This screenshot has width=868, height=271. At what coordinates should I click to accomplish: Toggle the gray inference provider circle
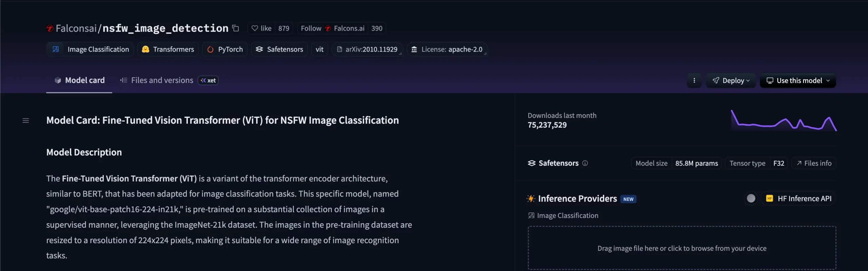coord(751,199)
